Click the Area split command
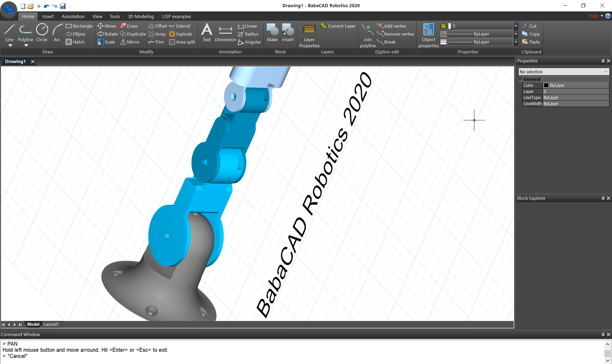Image resolution: width=612 pixels, height=364 pixels. pos(182,42)
